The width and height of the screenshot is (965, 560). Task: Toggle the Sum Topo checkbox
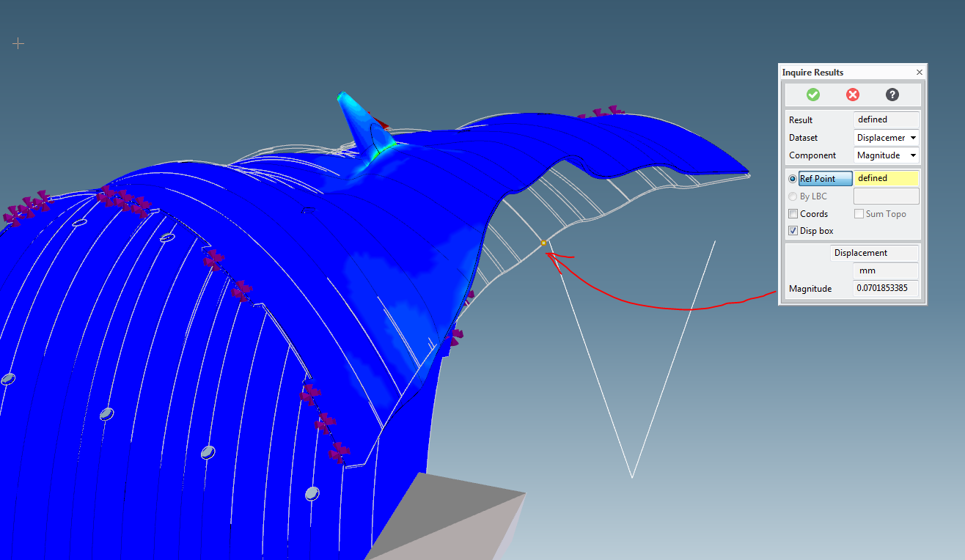pyautogui.click(x=859, y=214)
